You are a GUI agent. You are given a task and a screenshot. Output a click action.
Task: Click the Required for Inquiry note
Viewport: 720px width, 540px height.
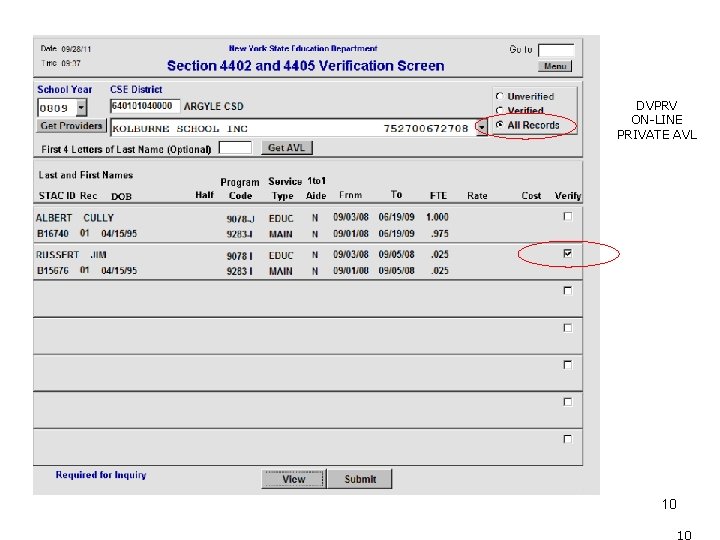coord(101,475)
